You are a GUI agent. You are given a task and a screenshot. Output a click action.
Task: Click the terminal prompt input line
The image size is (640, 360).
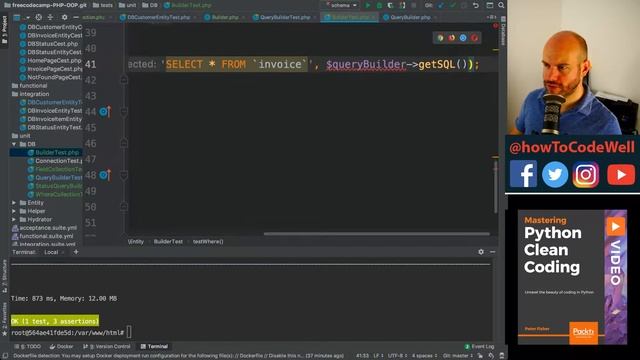pos(71,333)
